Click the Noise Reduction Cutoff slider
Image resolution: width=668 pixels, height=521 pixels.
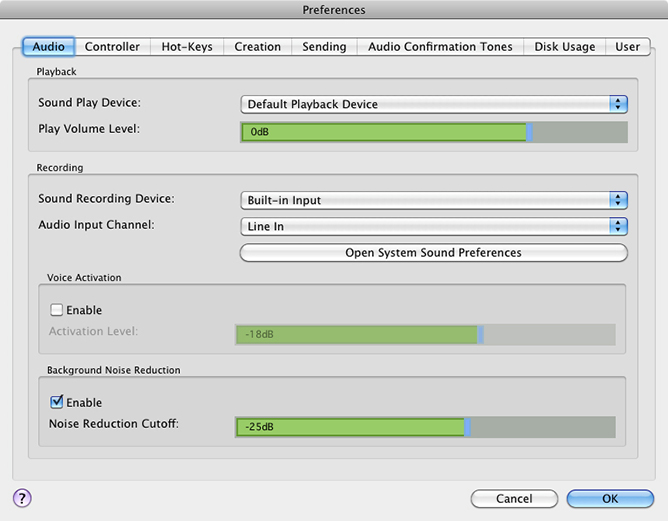click(x=424, y=427)
